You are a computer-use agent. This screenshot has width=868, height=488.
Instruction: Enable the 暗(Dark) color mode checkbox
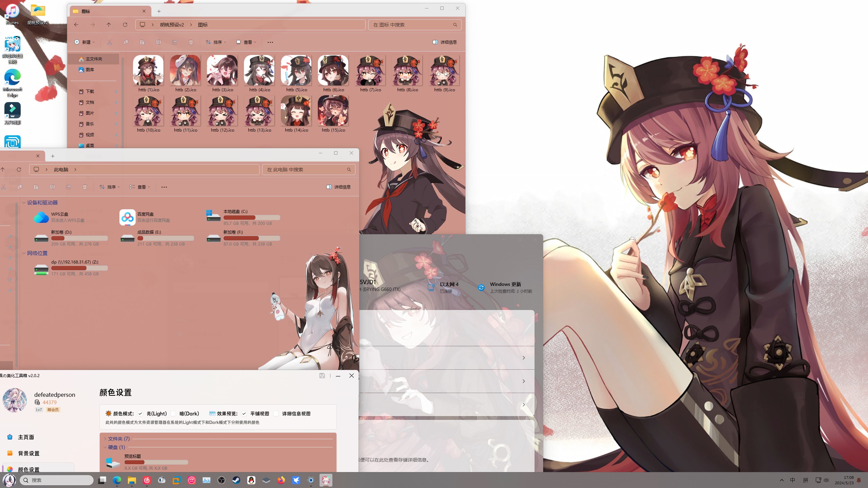coord(173,413)
